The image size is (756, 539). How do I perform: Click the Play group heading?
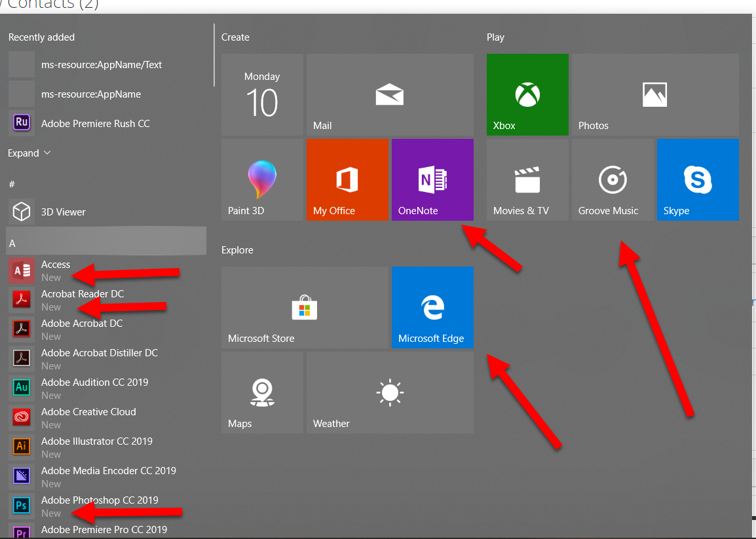click(495, 37)
